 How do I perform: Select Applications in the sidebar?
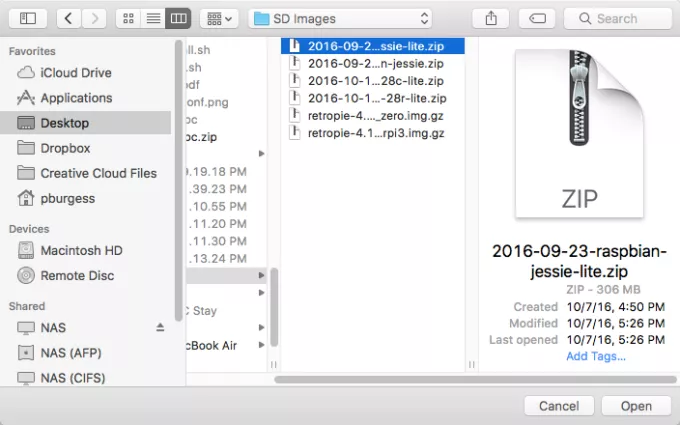[x=76, y=98]
